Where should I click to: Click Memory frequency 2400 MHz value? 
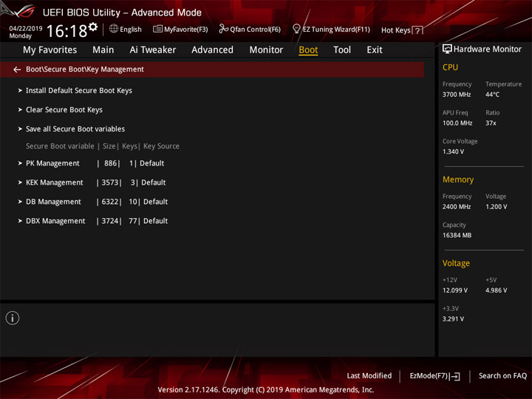pyautogui.click(x=457, y=207)
